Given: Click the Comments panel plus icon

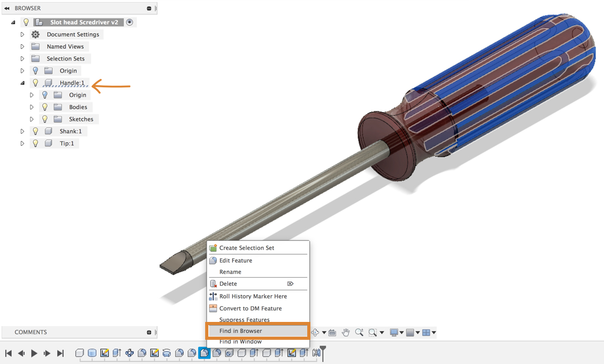Looking at the screenshot, I should pos(149,332).
